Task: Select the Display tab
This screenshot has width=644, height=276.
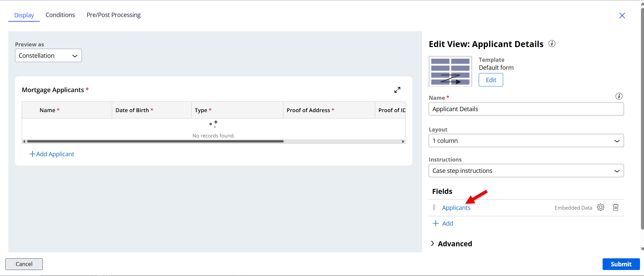Action: (24, 15)
